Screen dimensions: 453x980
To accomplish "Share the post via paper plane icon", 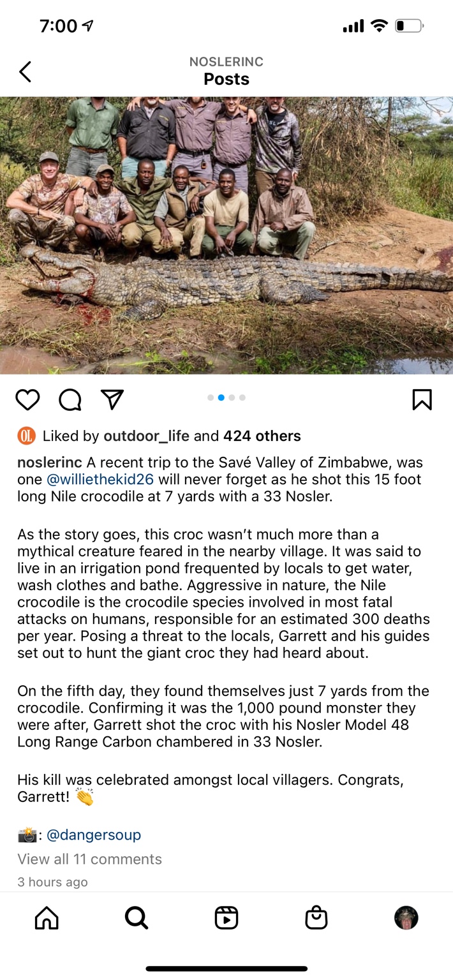I will click(112, 399).
